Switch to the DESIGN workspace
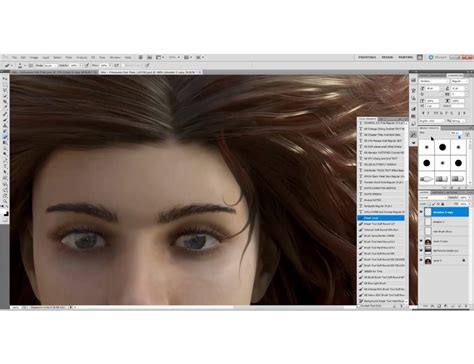The image size is (474, 364). pos(387,57)
